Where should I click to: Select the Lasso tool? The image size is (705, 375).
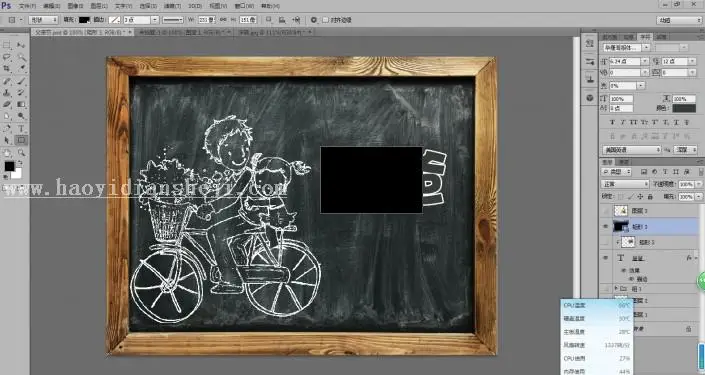tap(7, 57)
